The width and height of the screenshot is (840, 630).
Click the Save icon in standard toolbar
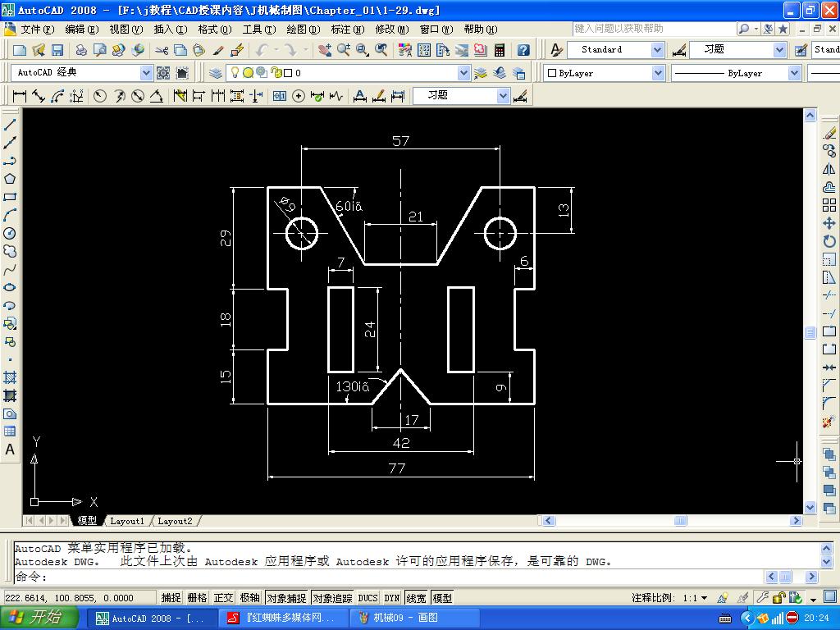[x=57, y=51]
